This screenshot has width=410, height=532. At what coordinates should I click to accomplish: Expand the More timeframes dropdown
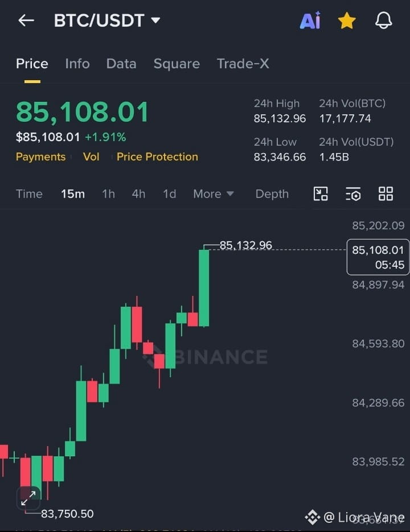pyautogui.click(x=214, y=193)
